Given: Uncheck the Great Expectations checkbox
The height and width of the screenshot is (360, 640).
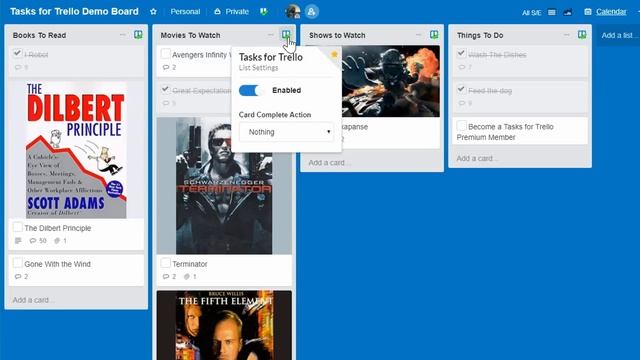Looking at the screenshot, I should [x=165, y=89].
